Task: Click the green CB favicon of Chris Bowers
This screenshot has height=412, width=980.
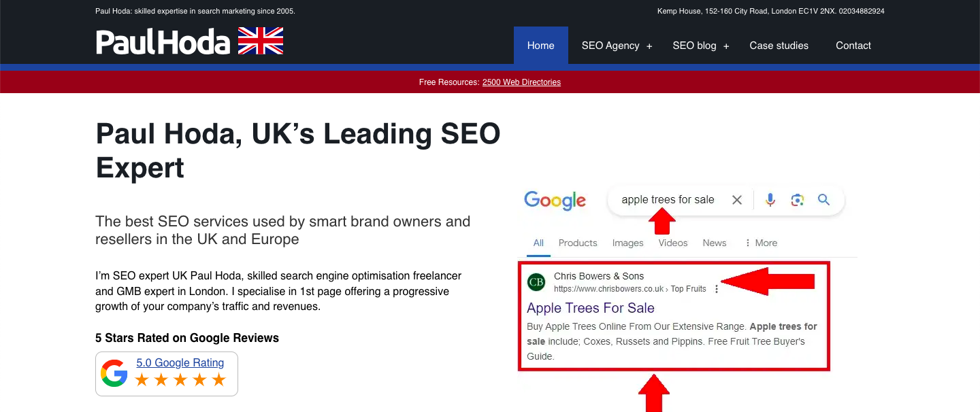Action: pos(536,282)
